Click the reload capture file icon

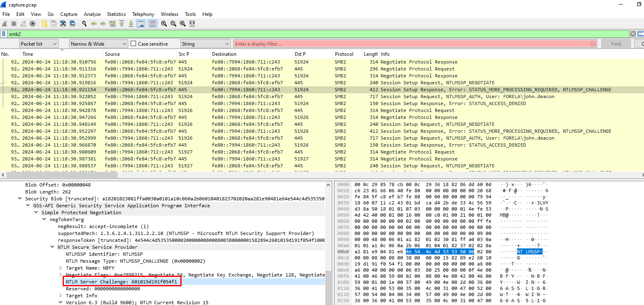click(x=72, y=24)
